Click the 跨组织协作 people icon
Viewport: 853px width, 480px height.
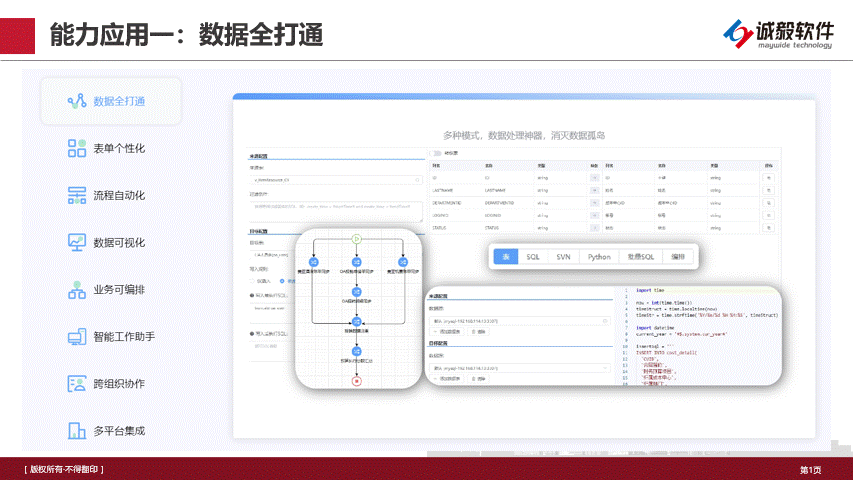tap(77, 384)
